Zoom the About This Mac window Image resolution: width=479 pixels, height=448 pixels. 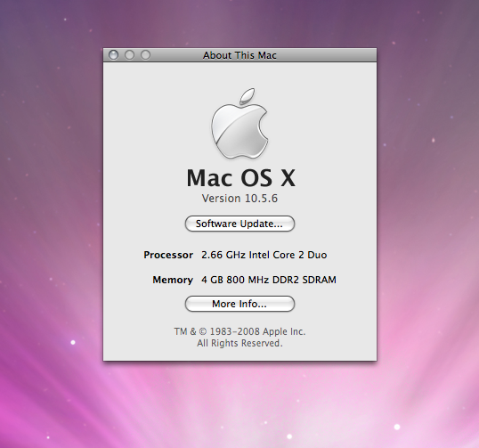tap(145, 55)
